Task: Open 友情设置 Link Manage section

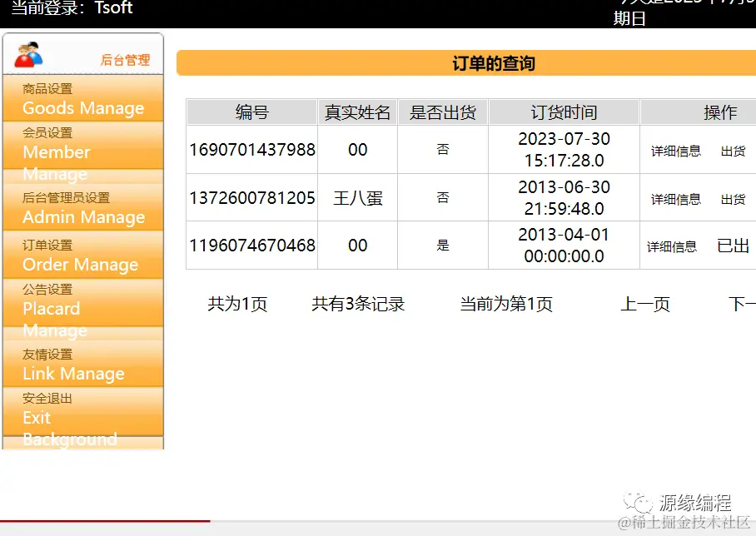Action: [82, 364]
